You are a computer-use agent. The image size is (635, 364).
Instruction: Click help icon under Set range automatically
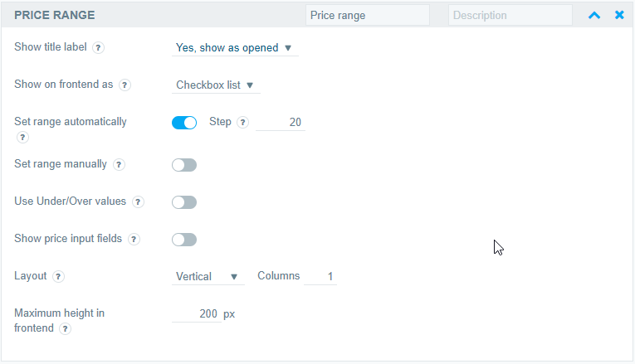(x=22, y=138)
